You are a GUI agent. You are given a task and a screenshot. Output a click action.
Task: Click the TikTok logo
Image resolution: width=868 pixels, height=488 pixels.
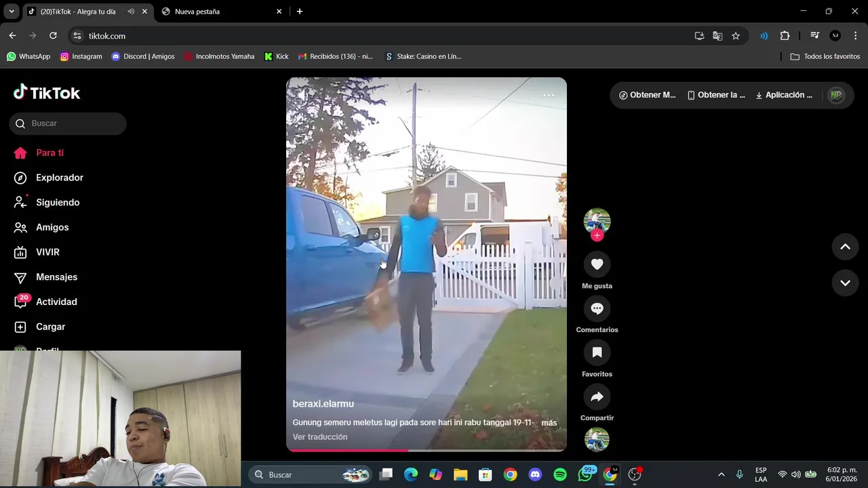point(47,93)
